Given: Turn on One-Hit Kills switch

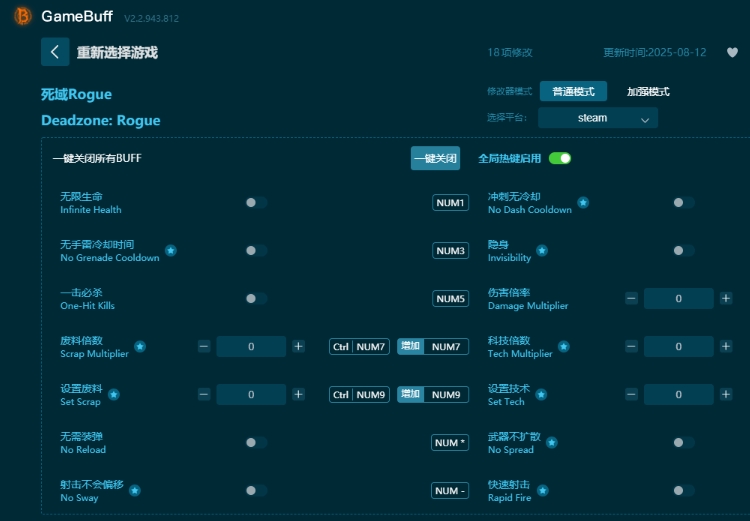Looking at the screenshot, I should click(x=256, y=299).
